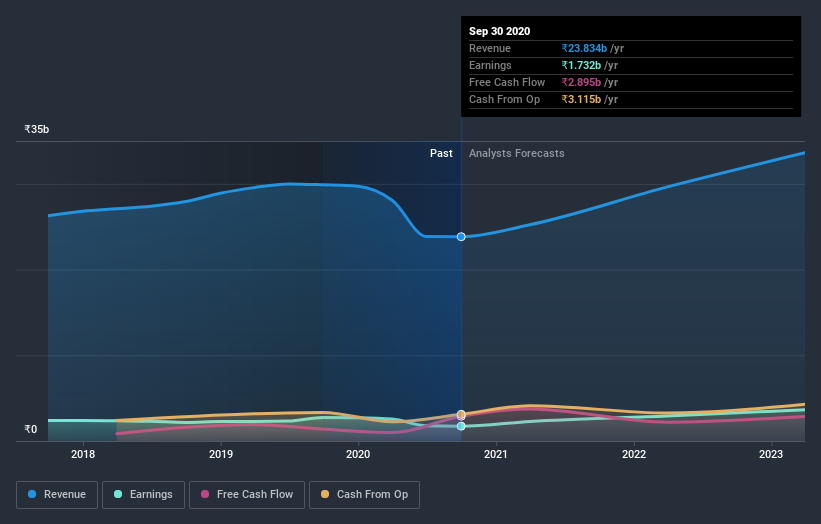
Task: Click the Free Cash Flow label in tooltip
Action: click(507, 82)
